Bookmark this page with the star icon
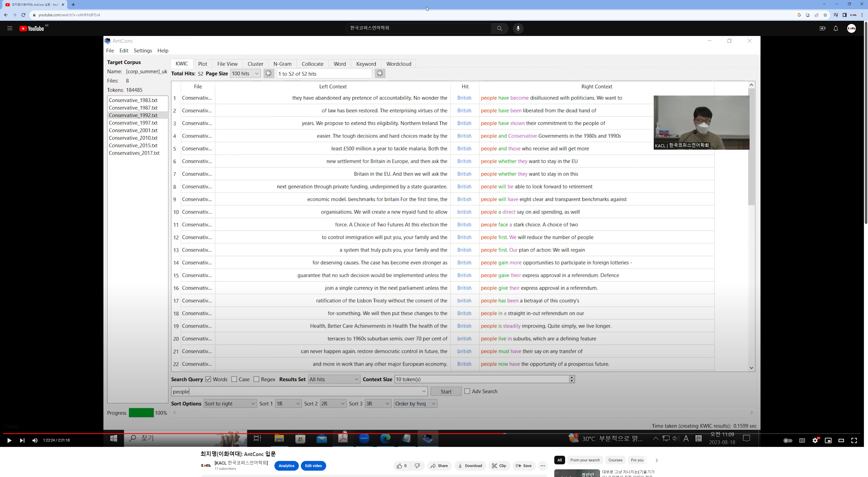The image size is (868, 477). tap(825, 15)
